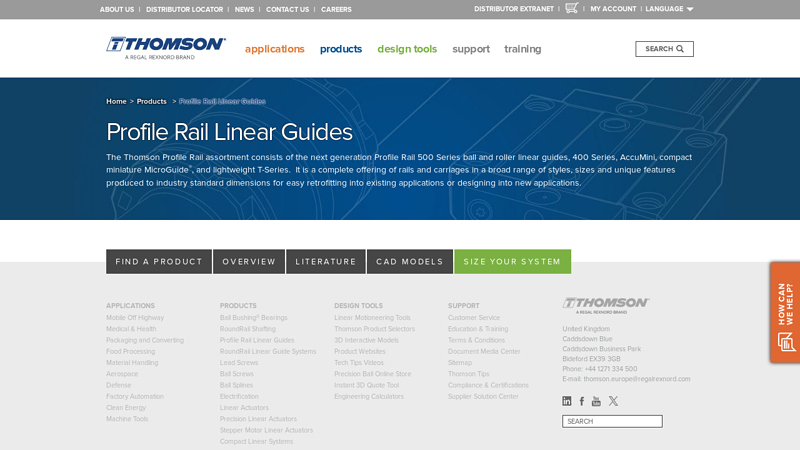Screen dimensions: 800x450
Task: Open Thomson Product Selectors link
Action: 374,329
